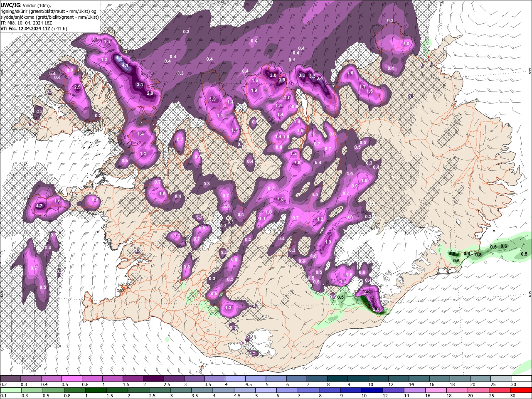Pick lower scale swatch between 2.5 and 3
Image resolution: width=532 pixels, height=399 pixels.
coord(160,390)
